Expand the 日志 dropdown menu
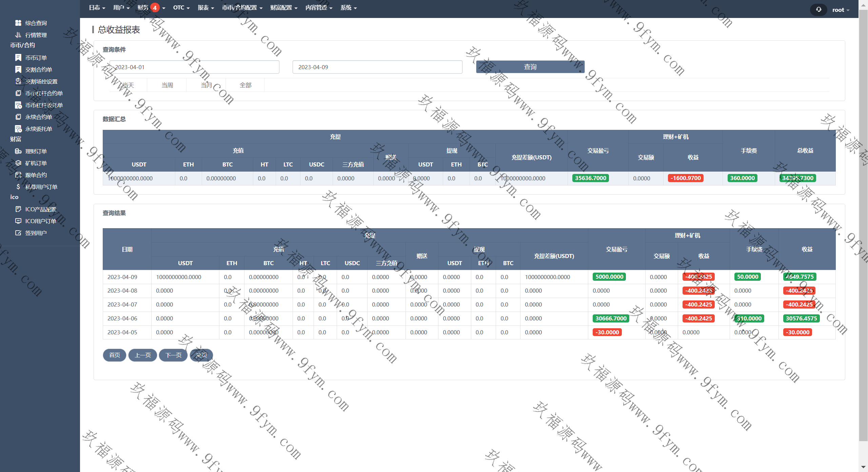Viewport: 868px width, 472px height. [97, 8]
